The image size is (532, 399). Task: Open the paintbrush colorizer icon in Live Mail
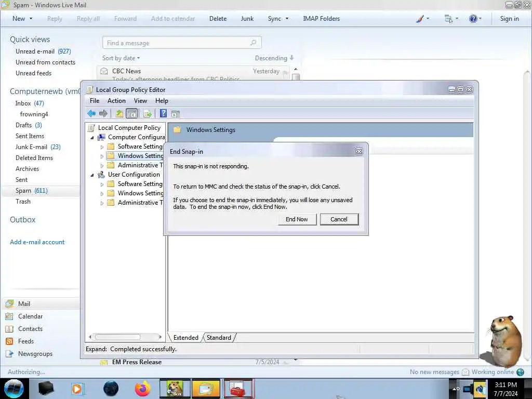tap(420, 19)
